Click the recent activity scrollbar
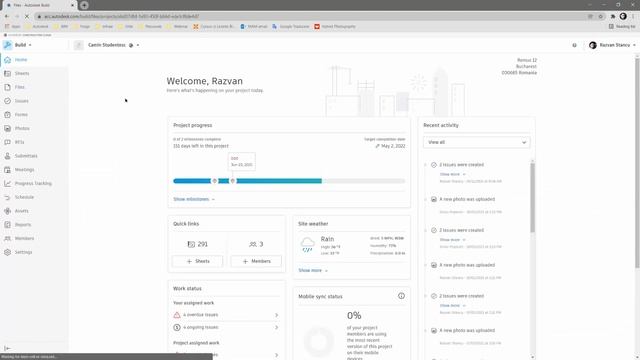Image resolution: width=640 pixels, height=360 pixels. point(532,198)
